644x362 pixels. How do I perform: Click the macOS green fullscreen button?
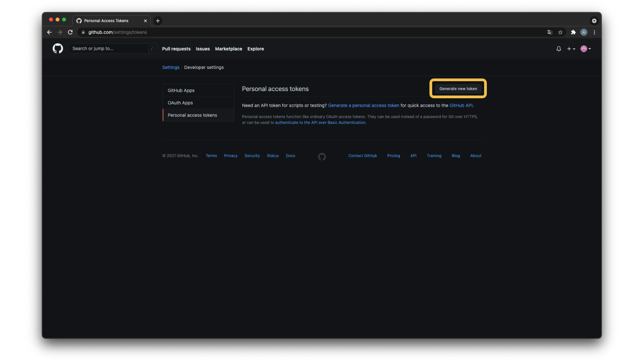[x=64, y=20]
